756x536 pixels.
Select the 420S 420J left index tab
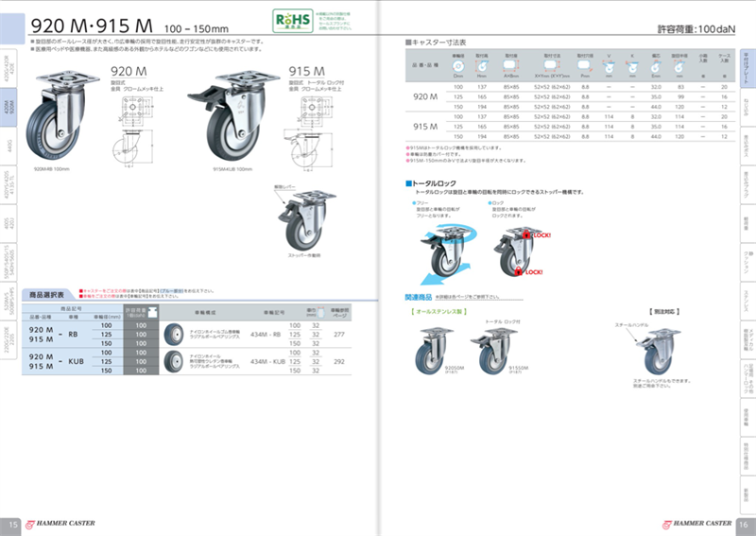pos(9,223)
